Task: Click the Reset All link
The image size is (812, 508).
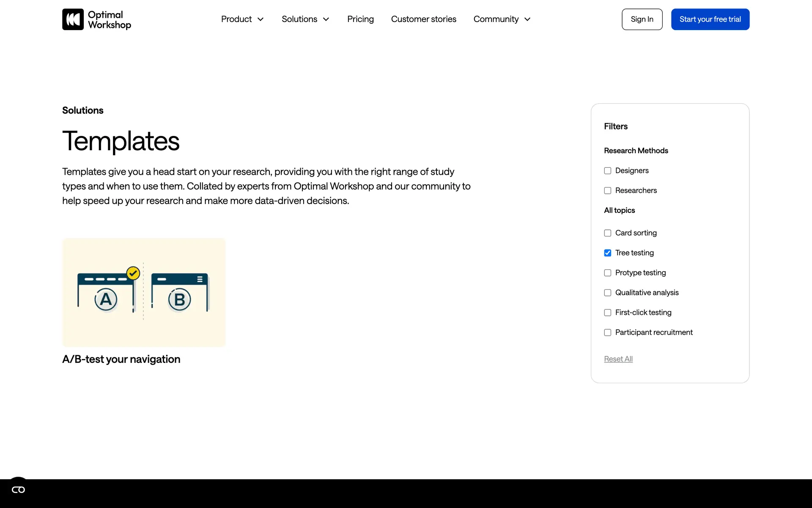Action: click(x=618, y=359)
